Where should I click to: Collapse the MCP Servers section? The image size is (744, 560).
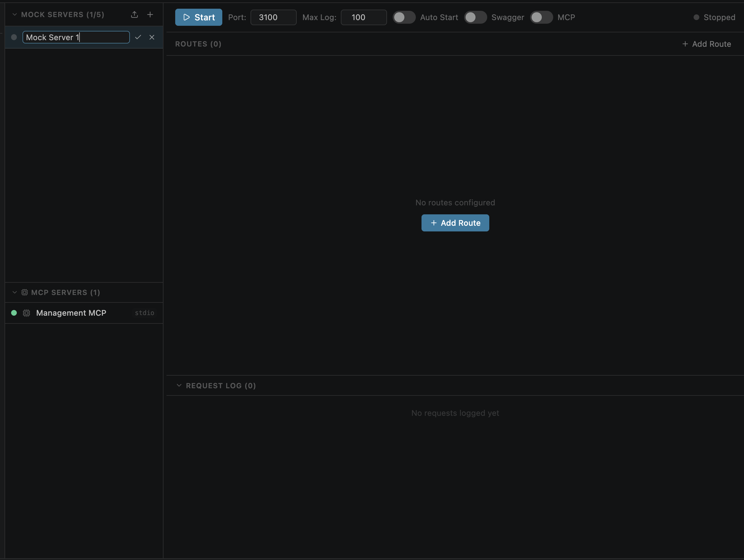pos(14,292)
